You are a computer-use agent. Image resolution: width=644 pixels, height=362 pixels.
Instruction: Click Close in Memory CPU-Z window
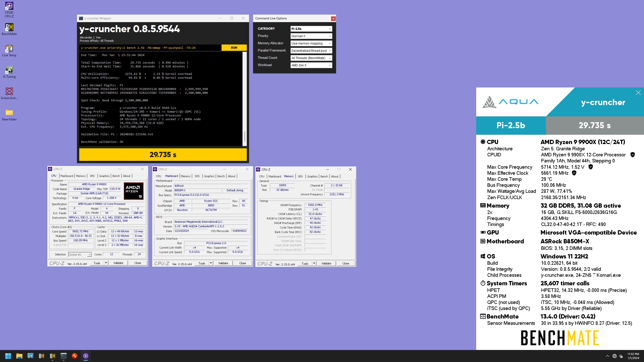[346, 263]
